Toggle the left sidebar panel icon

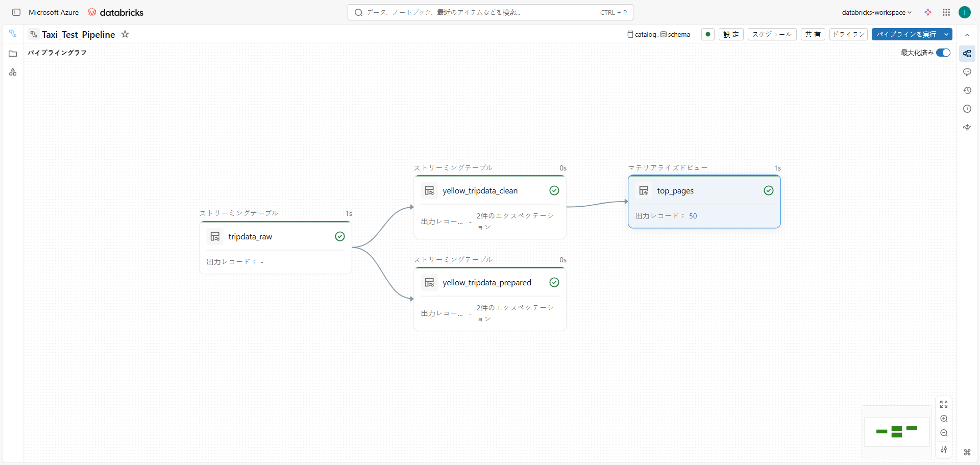pyautogui.click(x=16, y=12)
